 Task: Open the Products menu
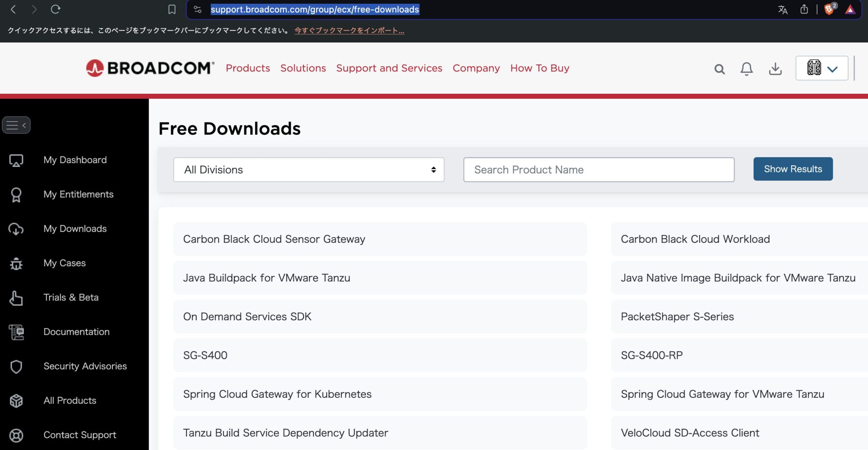[x=248, y=68]
